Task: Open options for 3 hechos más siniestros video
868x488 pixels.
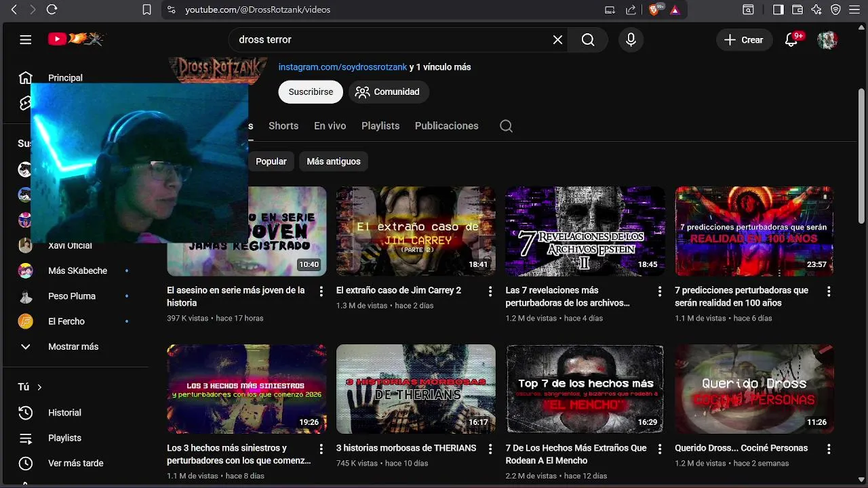Action: tap(321, 449)
